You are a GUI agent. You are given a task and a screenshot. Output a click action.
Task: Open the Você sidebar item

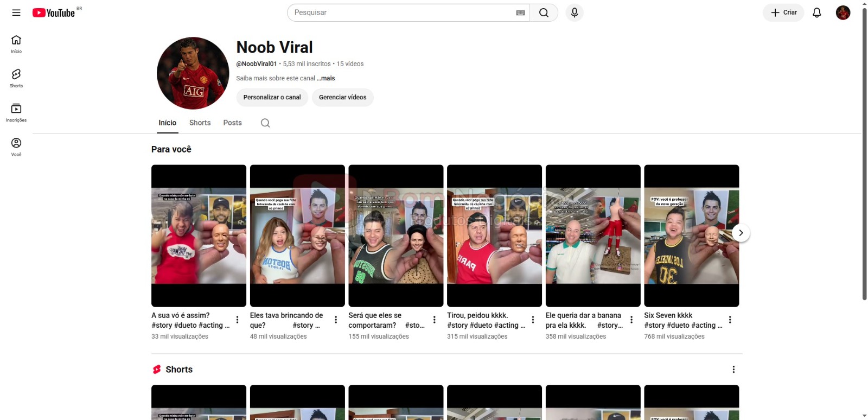[16, 147]
